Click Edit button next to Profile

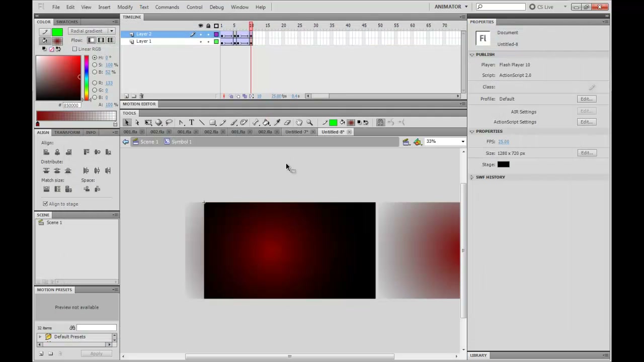[587, 99]
